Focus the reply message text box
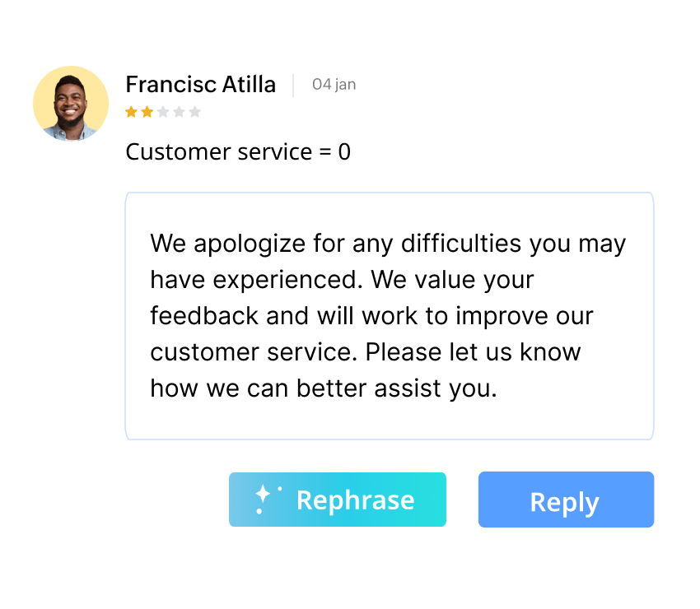Screen dimensions: 700x609 (389, 420)
